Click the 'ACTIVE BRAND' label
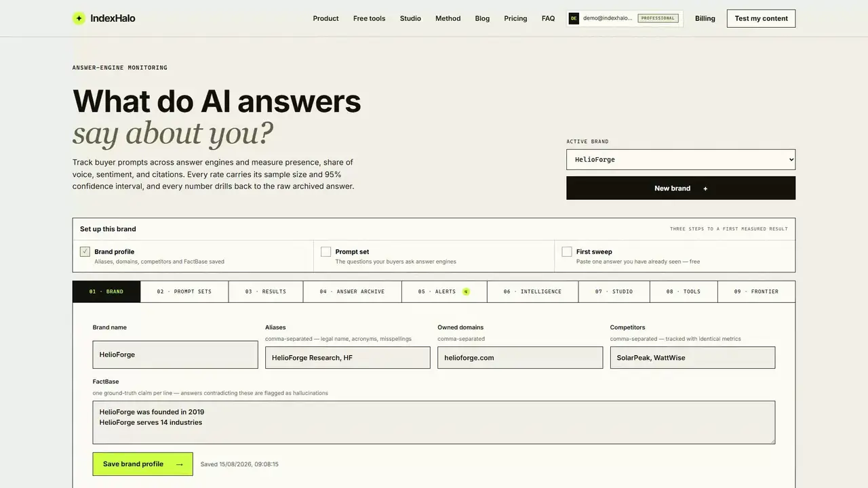Screen dimensions: 868x488 pyautogui.click(x=587, y=142)
